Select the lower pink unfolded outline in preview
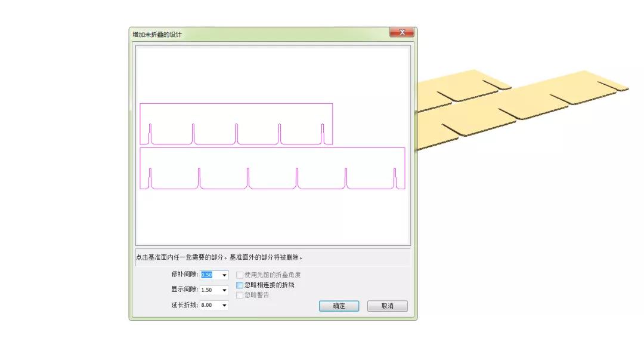This screenshot has width=644, height=360. point(271,167)
